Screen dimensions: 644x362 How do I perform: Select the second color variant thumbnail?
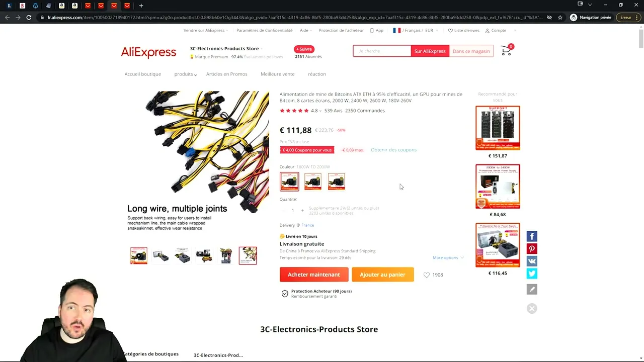pyautogui.click(x=312, y=182)
